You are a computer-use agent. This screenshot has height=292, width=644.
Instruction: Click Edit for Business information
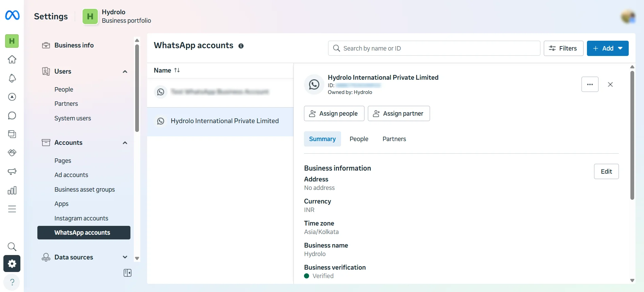606,172
